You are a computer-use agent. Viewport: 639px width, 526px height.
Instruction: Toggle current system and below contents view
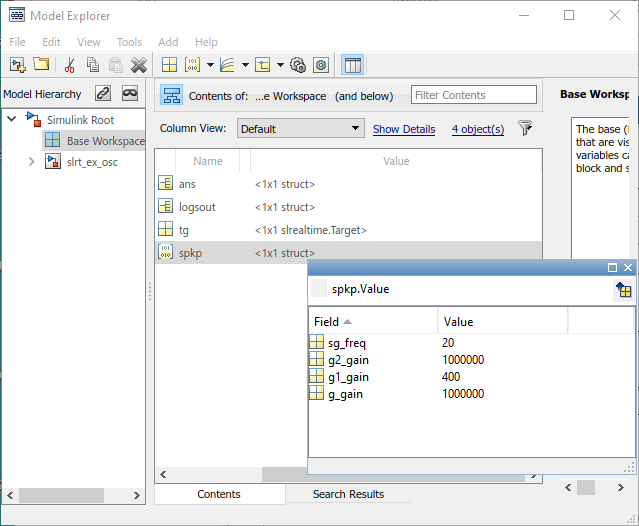point(171,96)
